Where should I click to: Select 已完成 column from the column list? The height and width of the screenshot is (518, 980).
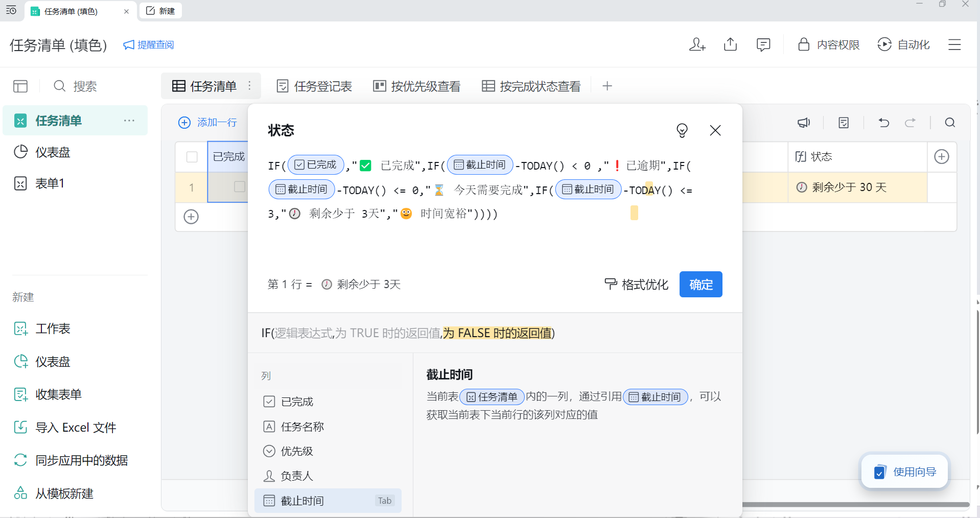point(297,402)
